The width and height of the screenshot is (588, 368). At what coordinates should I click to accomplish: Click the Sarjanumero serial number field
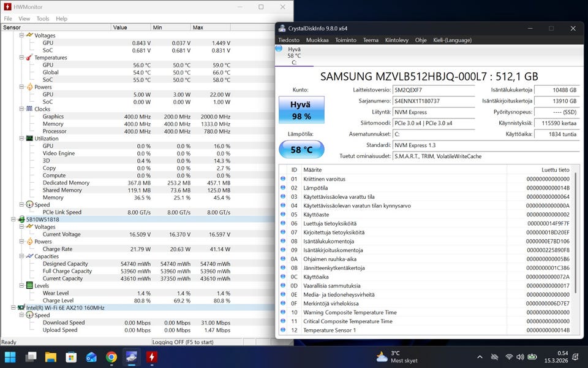tap(434, 101)
